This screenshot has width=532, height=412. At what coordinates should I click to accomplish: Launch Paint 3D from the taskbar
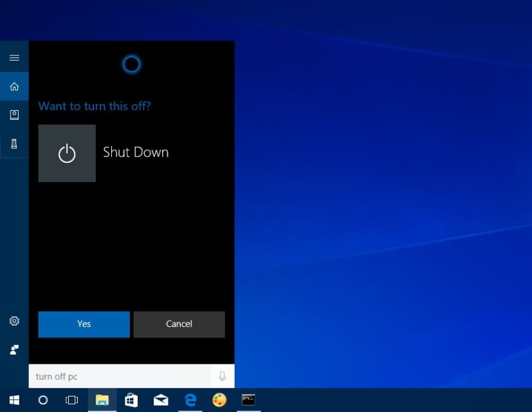[x=219, y=400]
